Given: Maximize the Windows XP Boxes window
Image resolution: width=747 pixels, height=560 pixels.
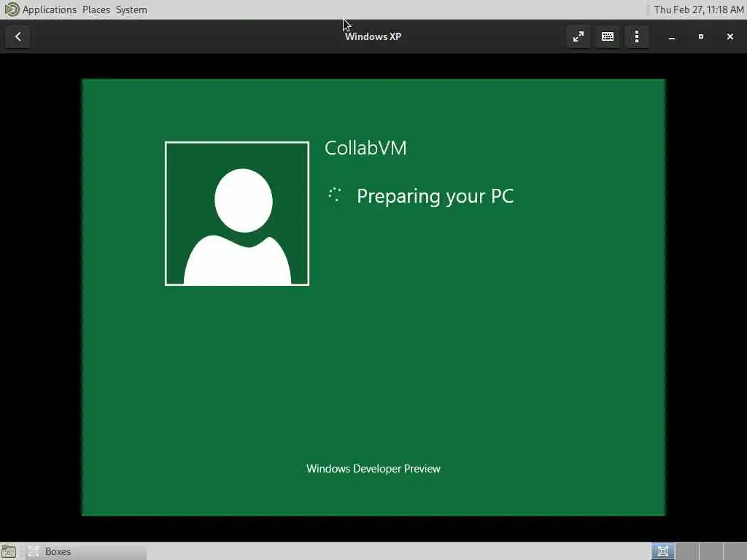Looking at the screenshot, I should point(701,36).
